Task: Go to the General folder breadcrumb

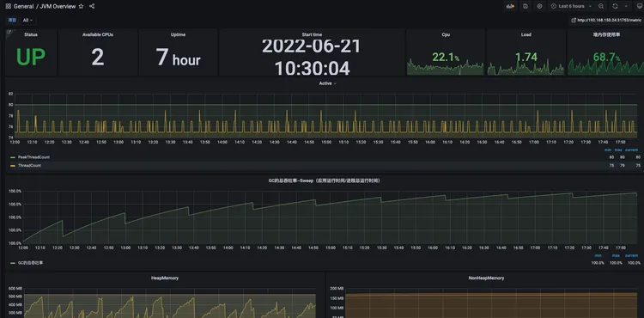Action: [23, 6]
